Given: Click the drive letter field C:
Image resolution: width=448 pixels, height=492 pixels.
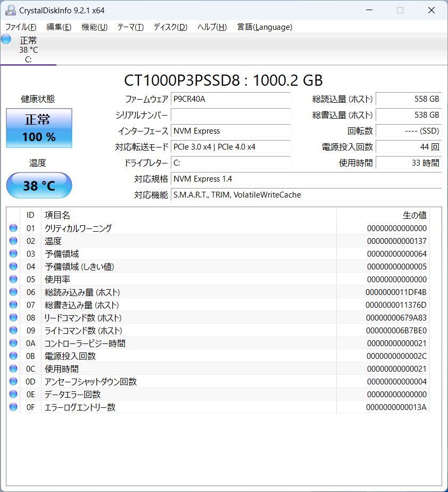Looking at the screenshot, I should click(230, 163).
